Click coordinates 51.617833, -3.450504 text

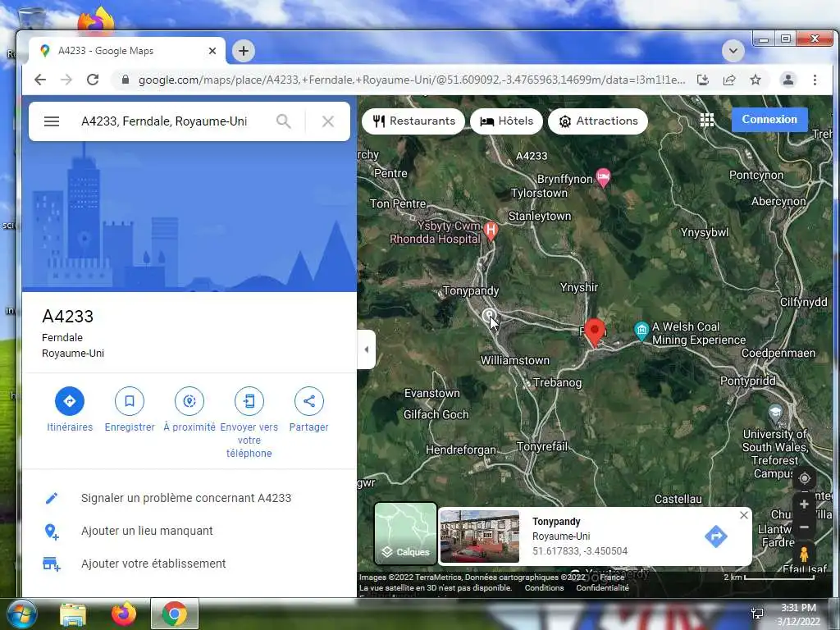coord(580,551)
